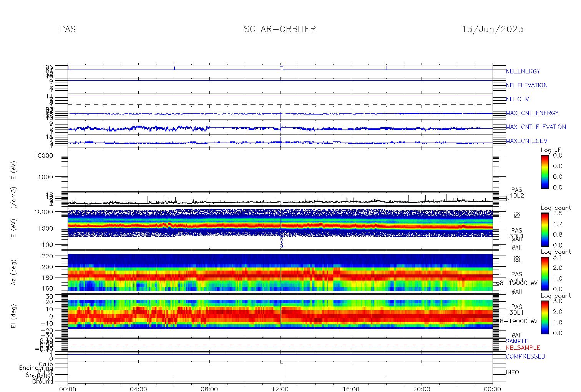Click the INFO label
581x392 pixels.
click(512, 372)
